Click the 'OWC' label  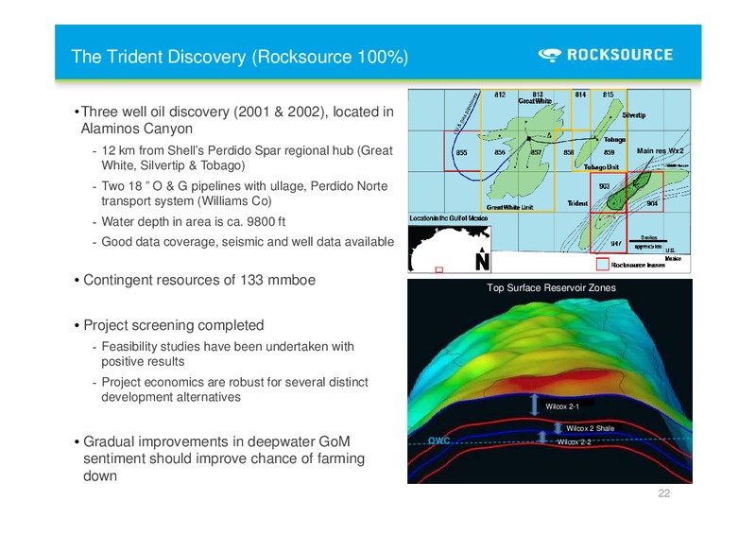[x=438, y=440]
